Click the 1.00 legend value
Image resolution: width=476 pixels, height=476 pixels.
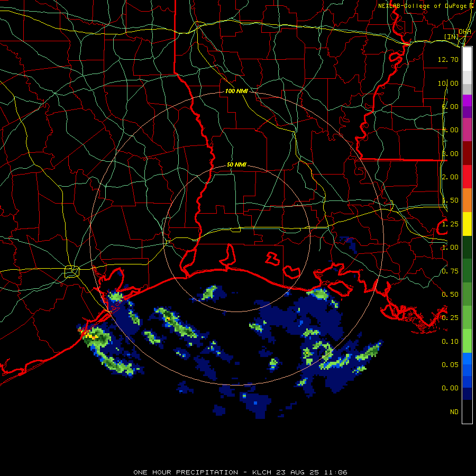[450, 248]
